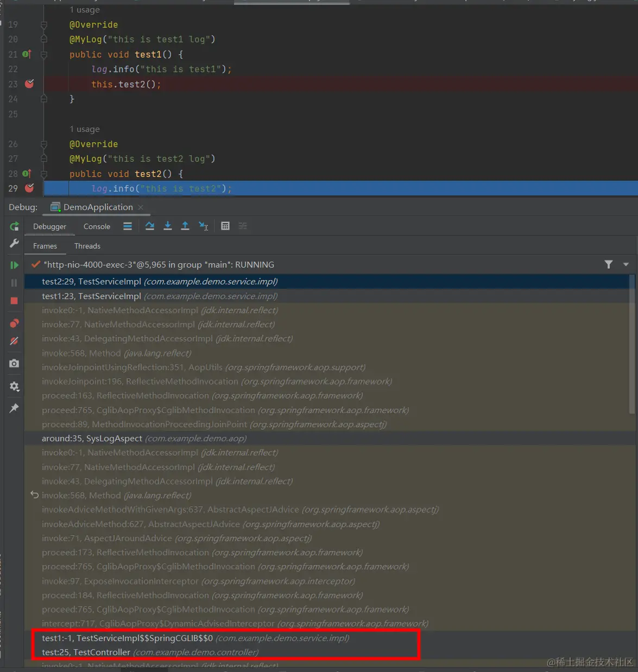
Task: Open the wrench Modify Run Configuration icon
Action: 14,243
